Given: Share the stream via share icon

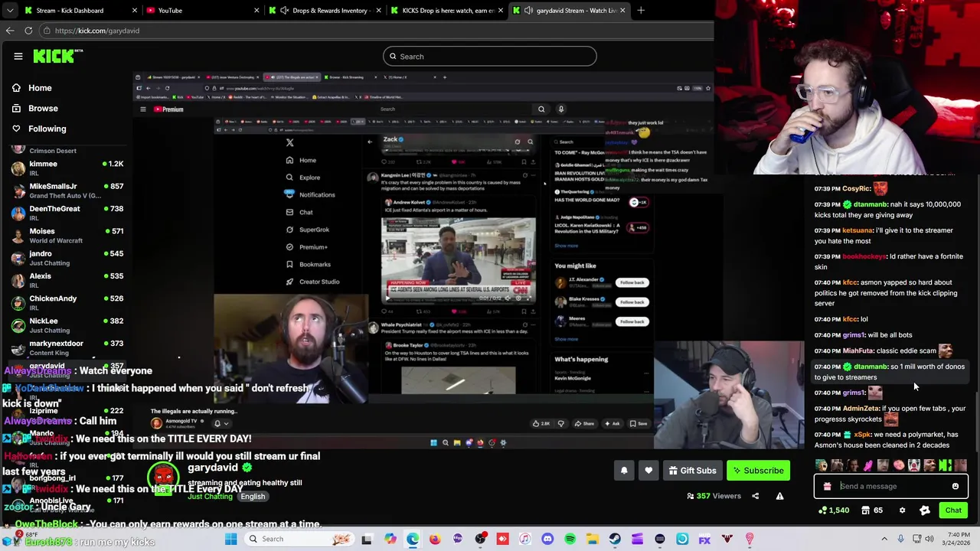Looking at the screenshot, I should (755, 496).
